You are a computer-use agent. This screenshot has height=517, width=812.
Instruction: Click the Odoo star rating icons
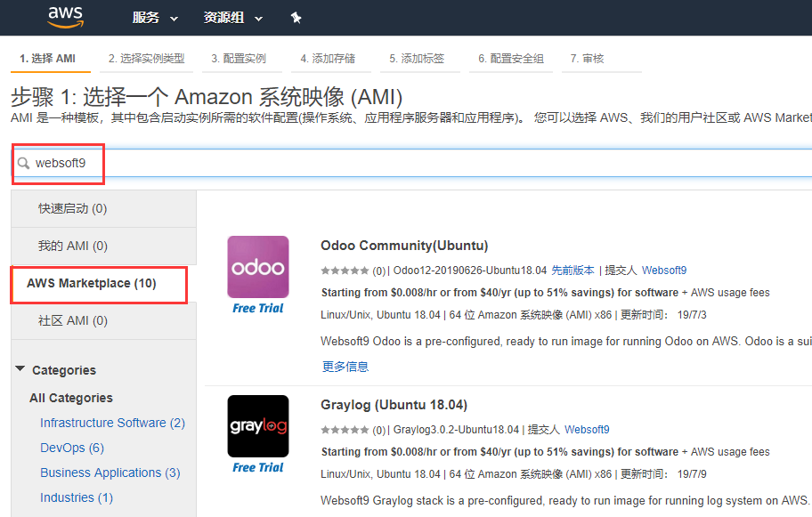pyautogui.click(x=345, y=271)
